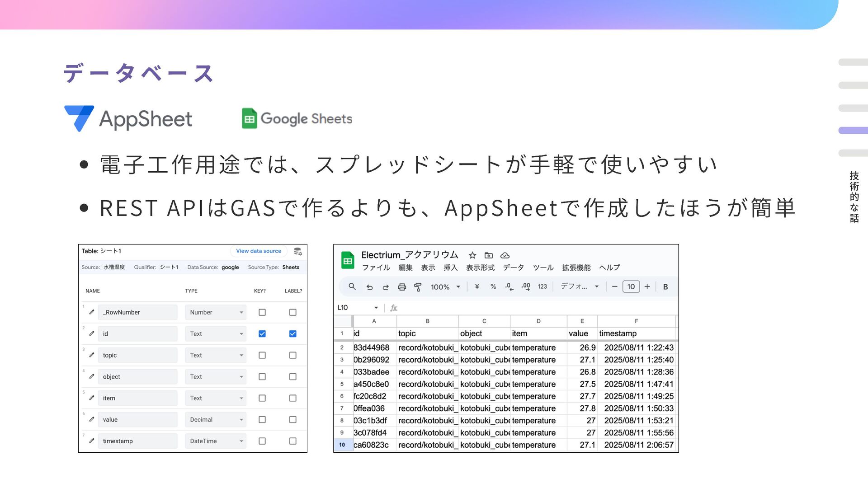Click the search menus magnifier icon
The width and height of the screenshot is (868, 488).
click(x=352, y=286)
